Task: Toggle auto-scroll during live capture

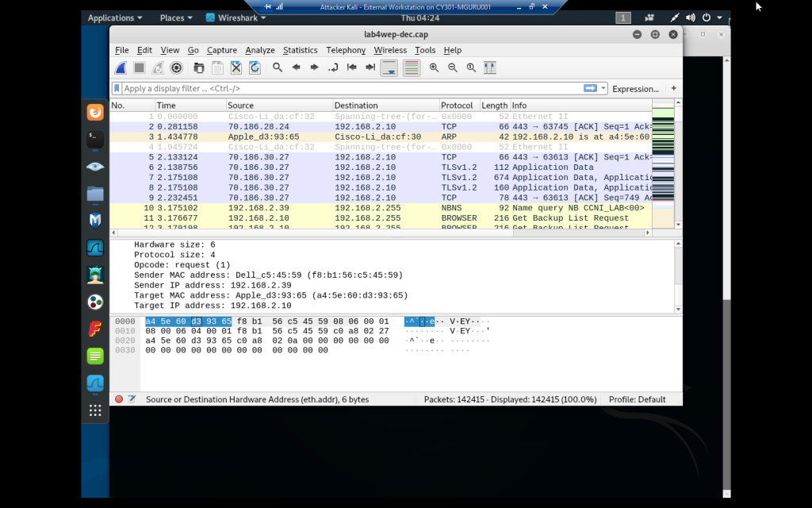Action: [389, 68]
